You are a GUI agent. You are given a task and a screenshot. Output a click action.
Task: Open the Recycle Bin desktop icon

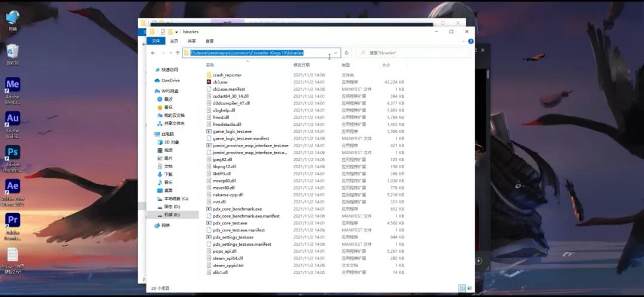coord(13,55)
